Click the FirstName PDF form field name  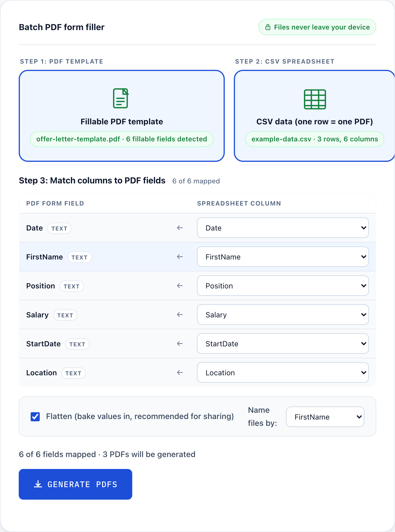[45, 257]
